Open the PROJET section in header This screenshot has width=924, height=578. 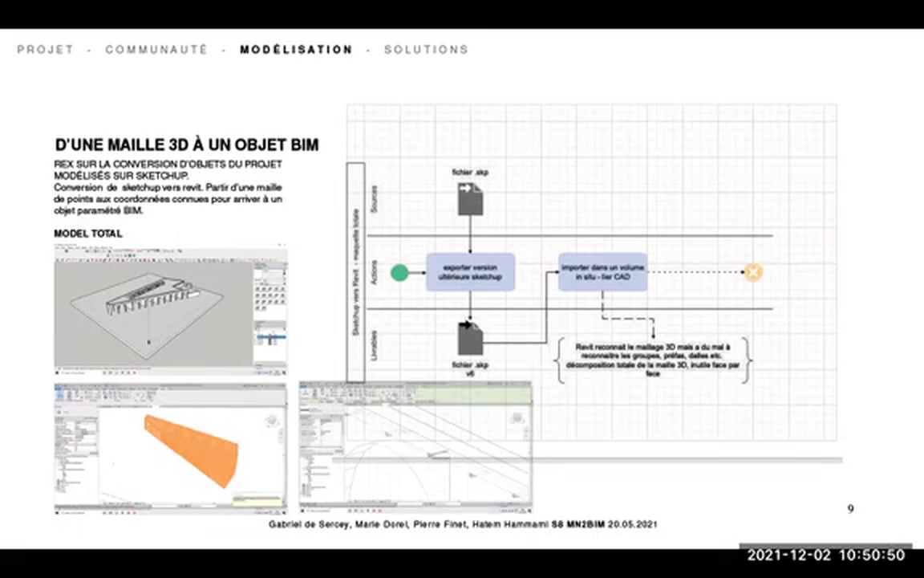45,50
